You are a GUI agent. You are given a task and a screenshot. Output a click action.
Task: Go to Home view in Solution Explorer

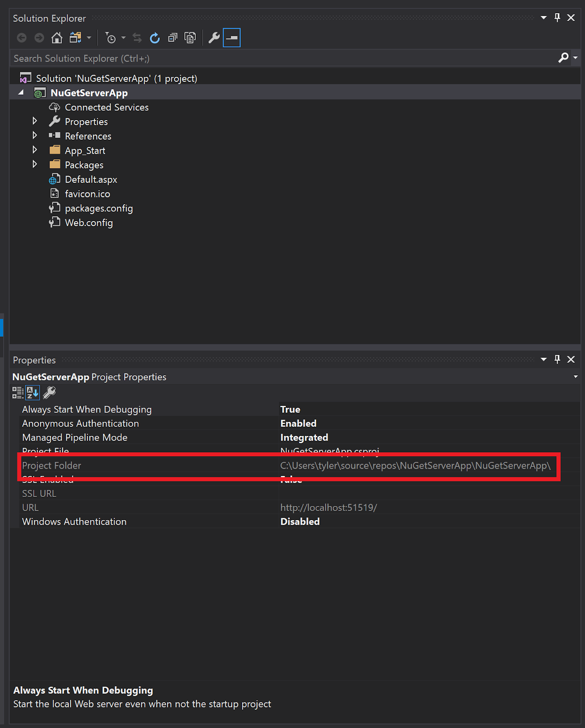point(57,38)
